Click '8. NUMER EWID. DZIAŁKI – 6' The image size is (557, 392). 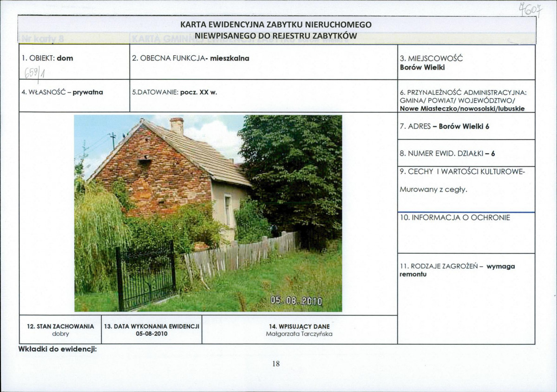point(447,153)
